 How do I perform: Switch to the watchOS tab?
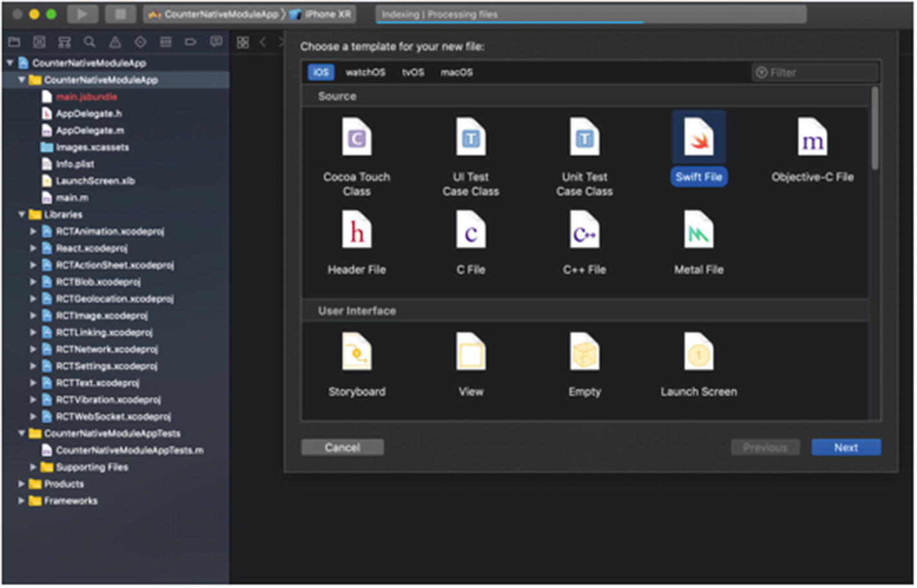click(x=365, y=73)
